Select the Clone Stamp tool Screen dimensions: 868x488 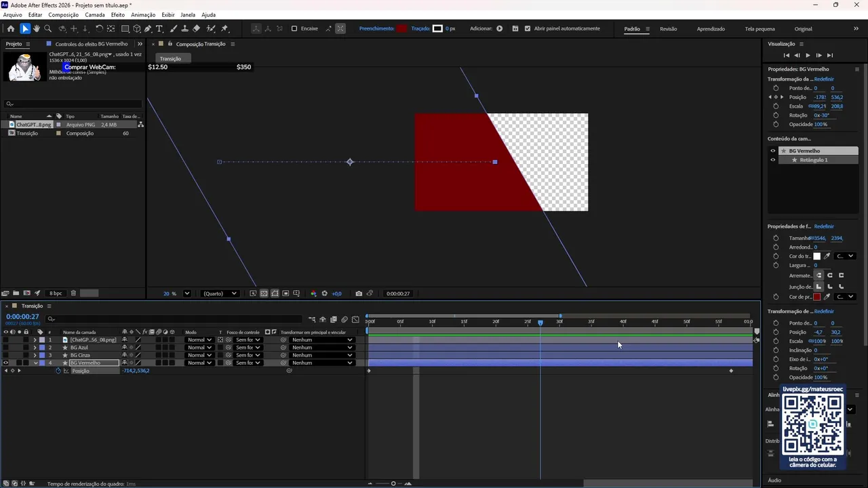pos(184,28)
